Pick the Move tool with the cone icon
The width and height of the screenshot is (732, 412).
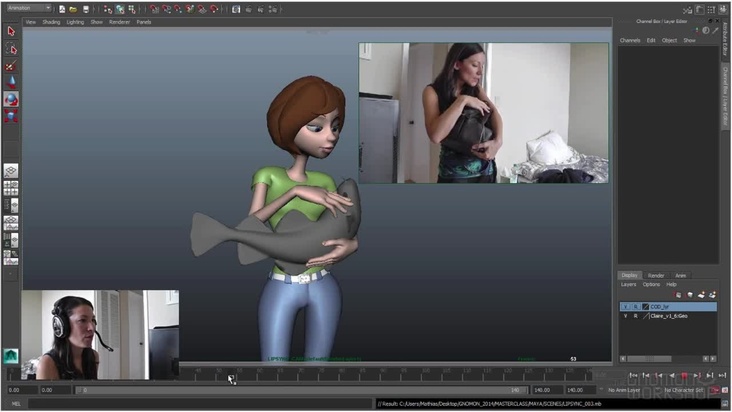click(x=11, y=82)
